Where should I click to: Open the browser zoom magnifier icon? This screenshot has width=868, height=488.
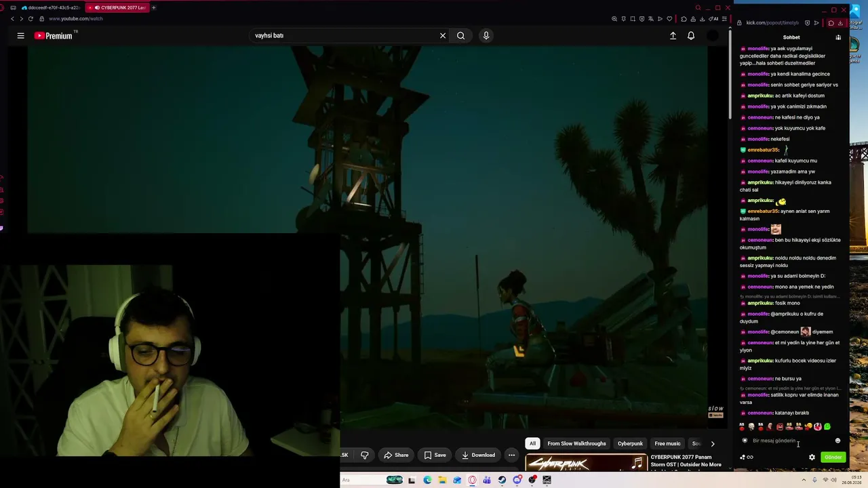614,19
